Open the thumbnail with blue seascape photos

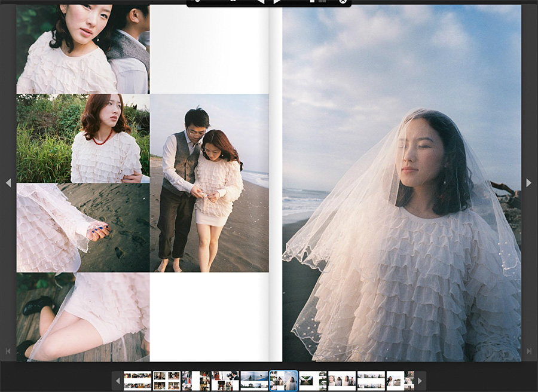click(254, 381)
